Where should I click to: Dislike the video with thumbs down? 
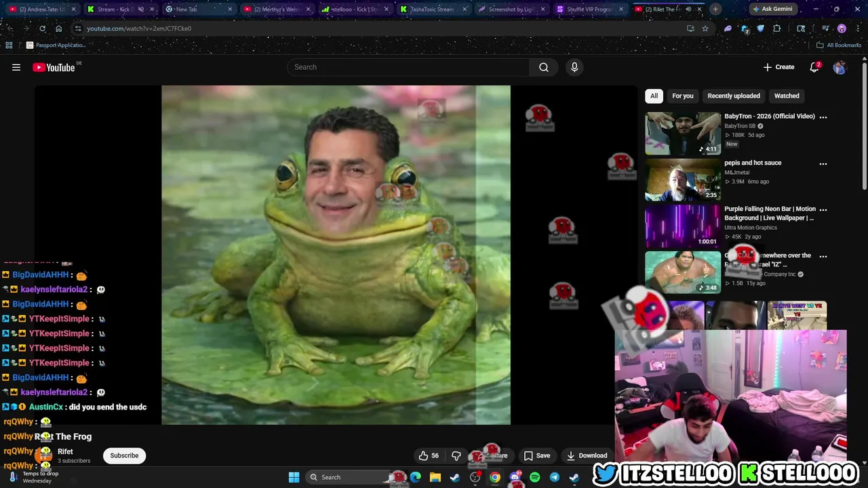pyautogui.click(x=456, y=455)
